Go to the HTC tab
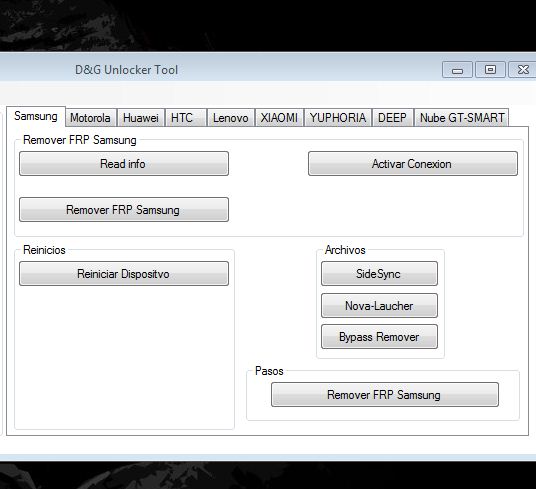The image size is (536, 489). 186,118
